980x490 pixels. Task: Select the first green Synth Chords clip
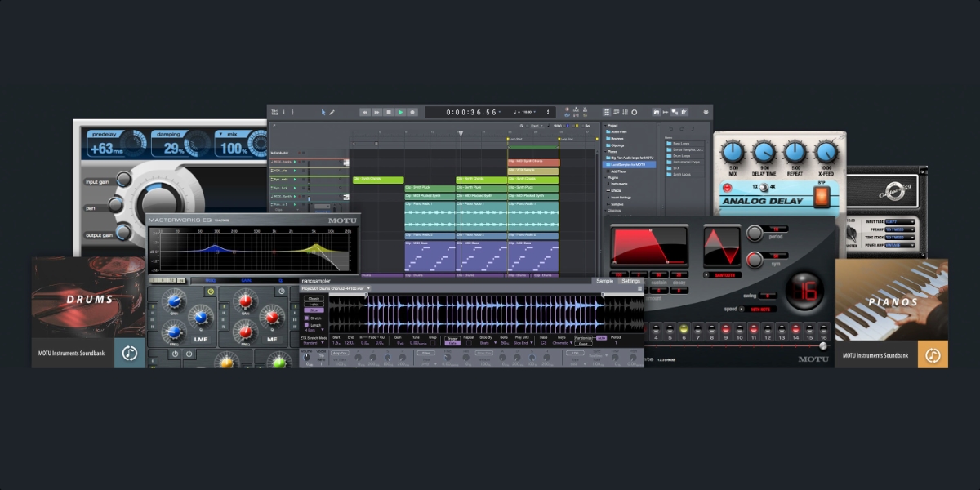[x=378, y=180]
